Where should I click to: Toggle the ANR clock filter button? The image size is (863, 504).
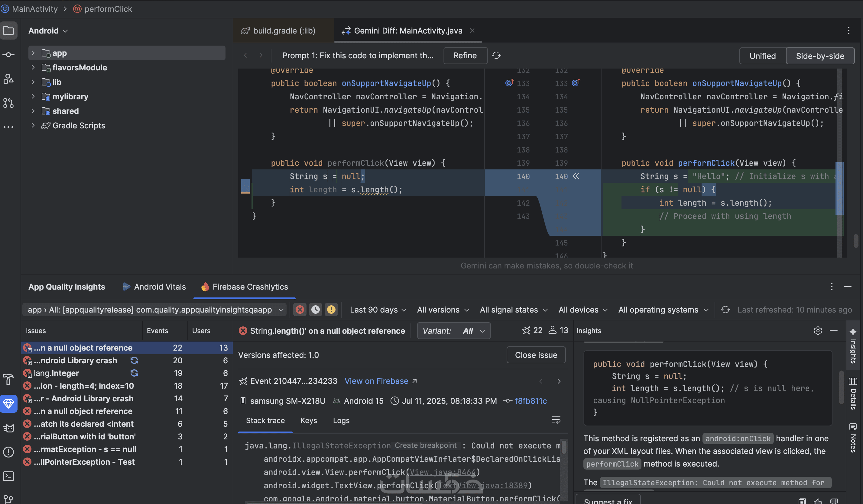coord(315,310)
